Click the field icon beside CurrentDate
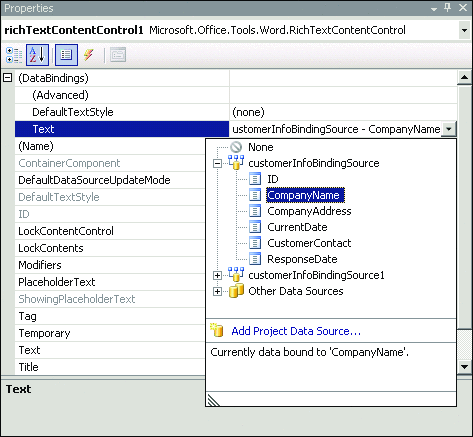 (255, 227)
